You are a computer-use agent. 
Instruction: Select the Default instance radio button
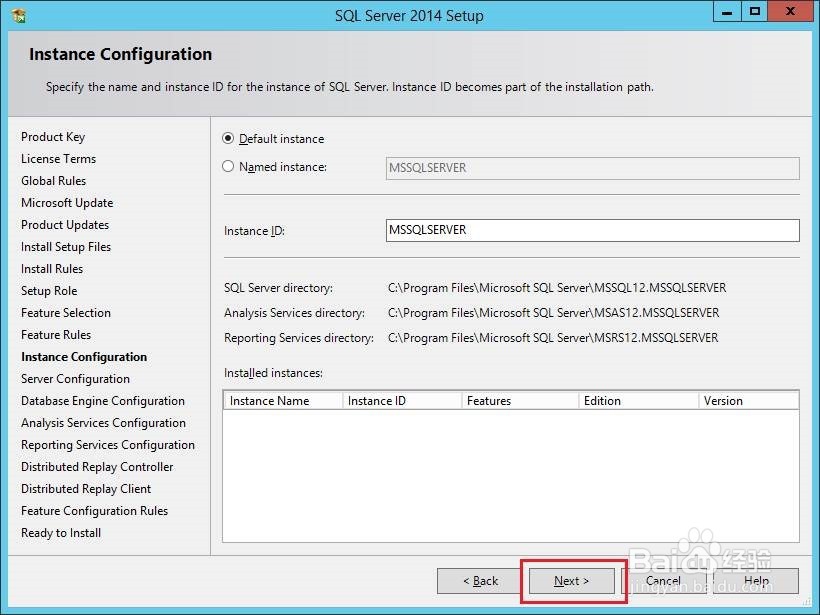pos(227,139)
